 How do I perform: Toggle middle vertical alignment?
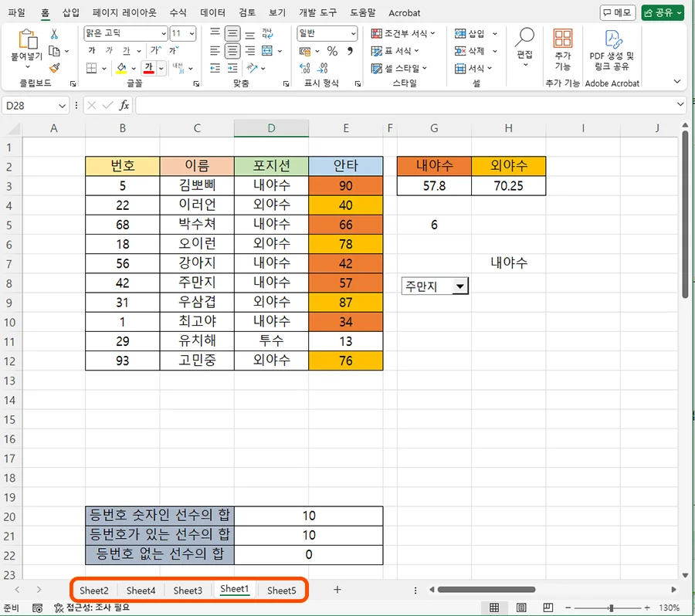coord(232,33)
